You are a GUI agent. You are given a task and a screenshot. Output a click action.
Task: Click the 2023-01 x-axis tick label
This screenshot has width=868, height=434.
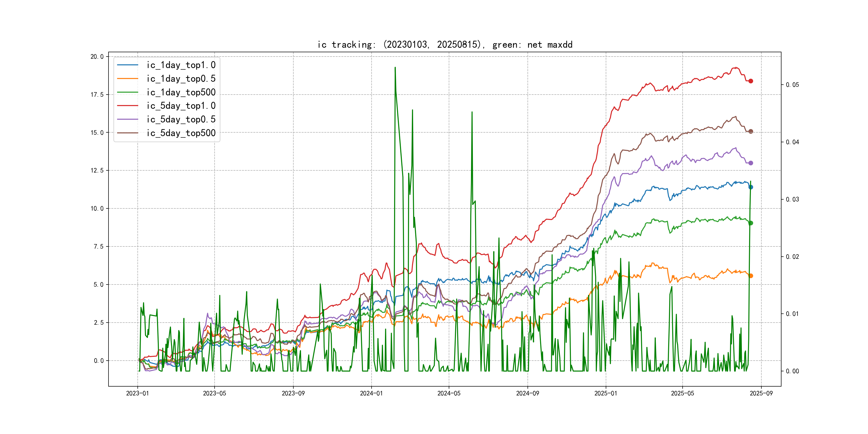[137, 393]
